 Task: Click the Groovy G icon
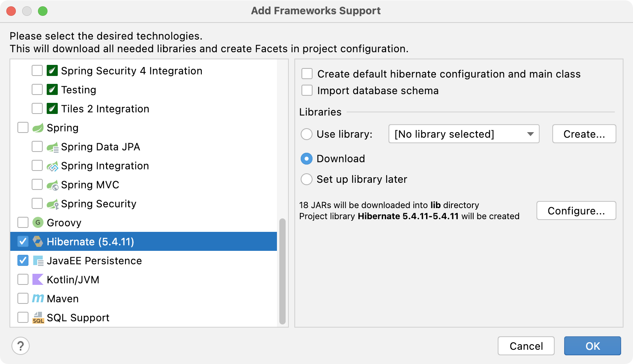point(38,222)
